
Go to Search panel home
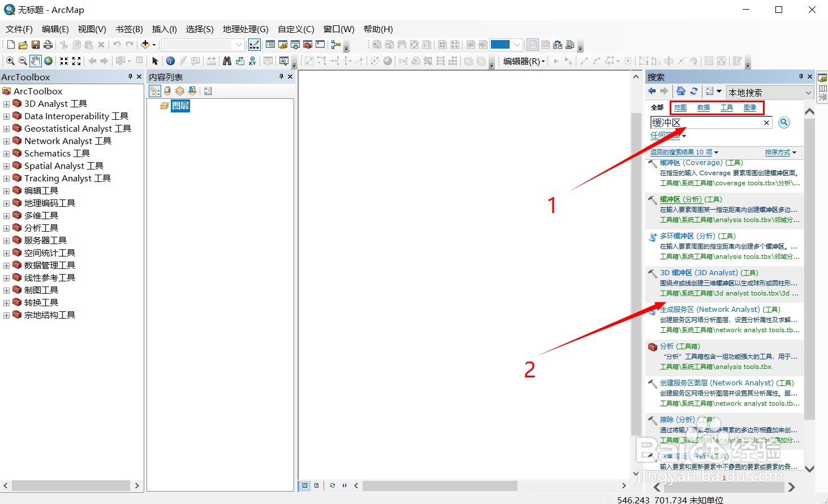pyautogui.click(x=681, y=92)
